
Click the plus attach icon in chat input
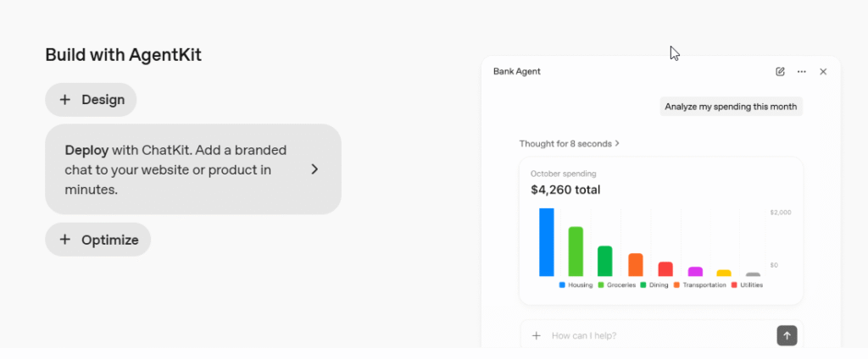pyautogui.click(x=536, y=336)
